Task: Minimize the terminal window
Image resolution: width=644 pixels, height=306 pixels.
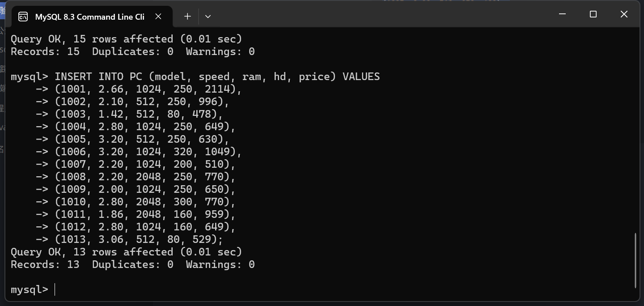Action: pos(563,14)
